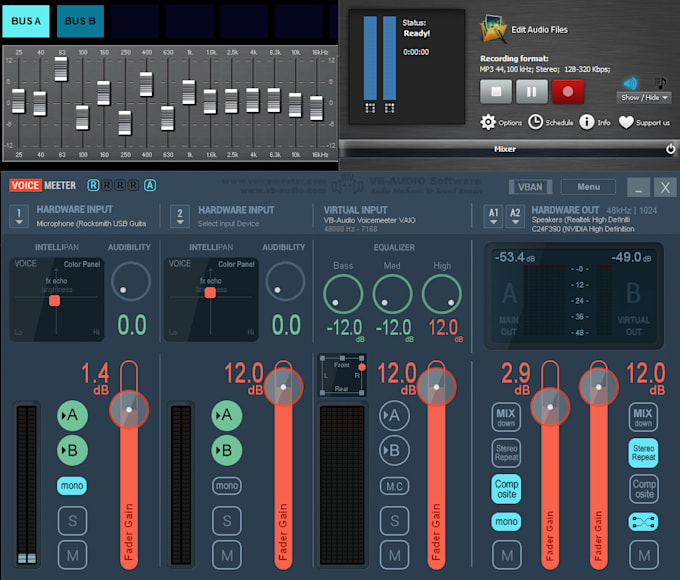Viewport: 680px width, 580px height.
Task: Click the Audibility knob on Hardware Input 1
Action: pyautogui.click(x=131, y=281)
